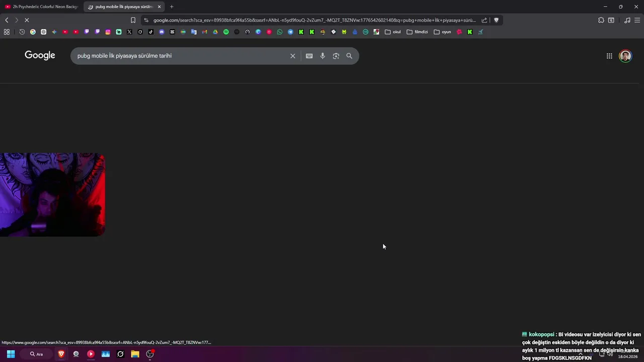
Task: Focus the browser address bar URL
Action: [314, 20]
